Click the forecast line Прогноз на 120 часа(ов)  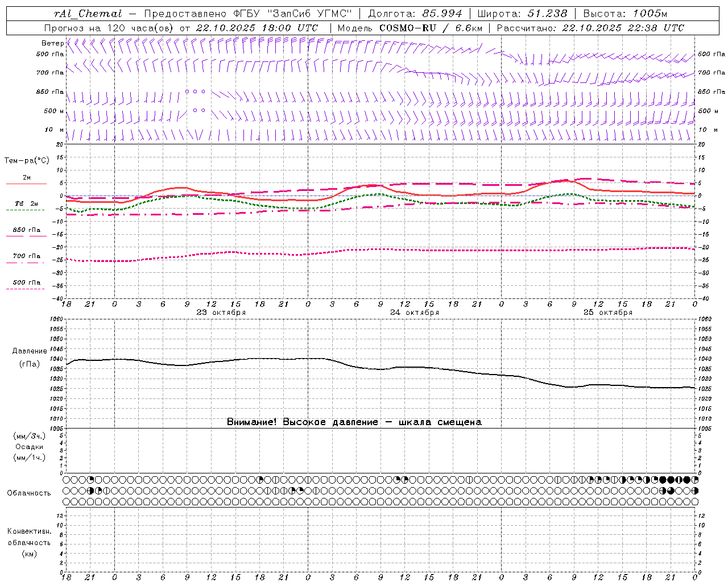(x=109, y=28)
